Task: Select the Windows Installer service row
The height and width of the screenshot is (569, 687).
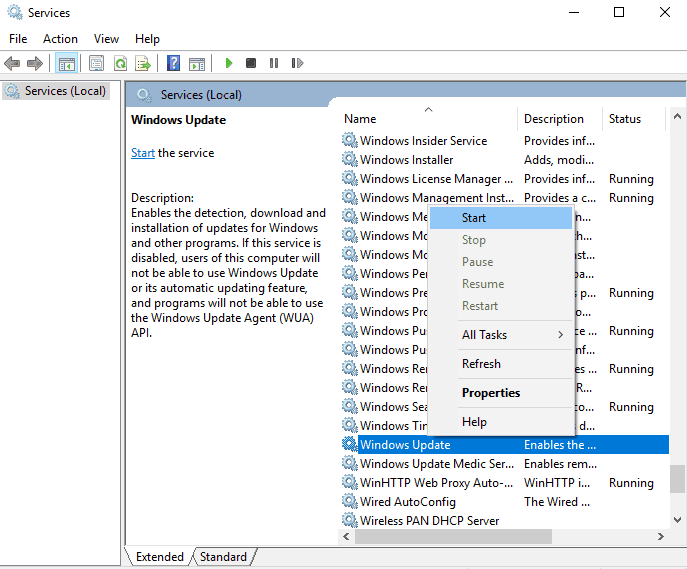Action: point(504,159)
